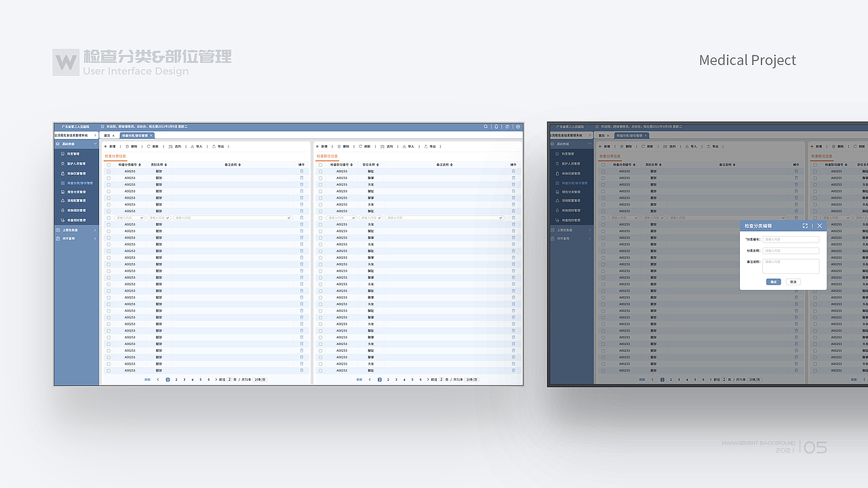This screenshot has height=488, width=868.
Task: Click the logout circle-x icon in undimmed header
Action: click(x=517, y=127)
